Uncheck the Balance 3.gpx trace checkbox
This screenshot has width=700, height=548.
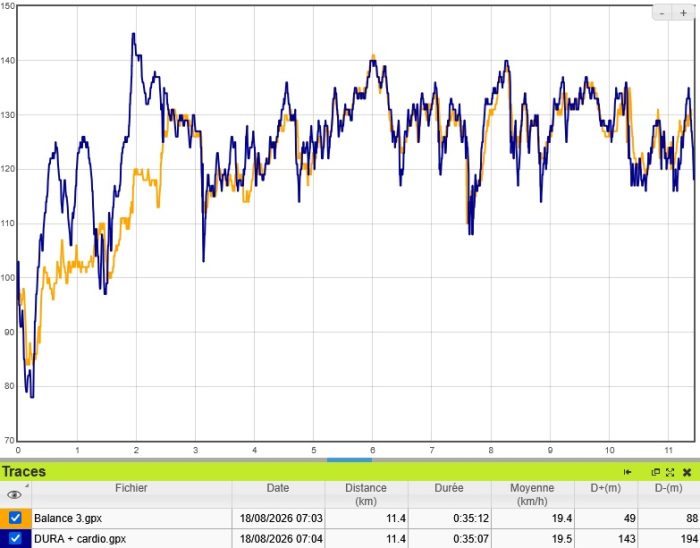[15, 518]
